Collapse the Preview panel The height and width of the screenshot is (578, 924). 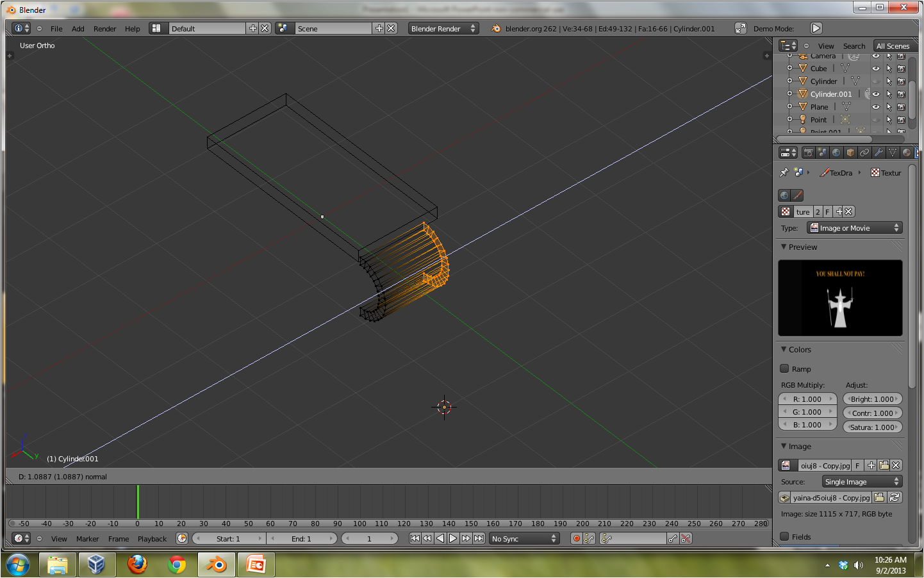pos(784,246)
